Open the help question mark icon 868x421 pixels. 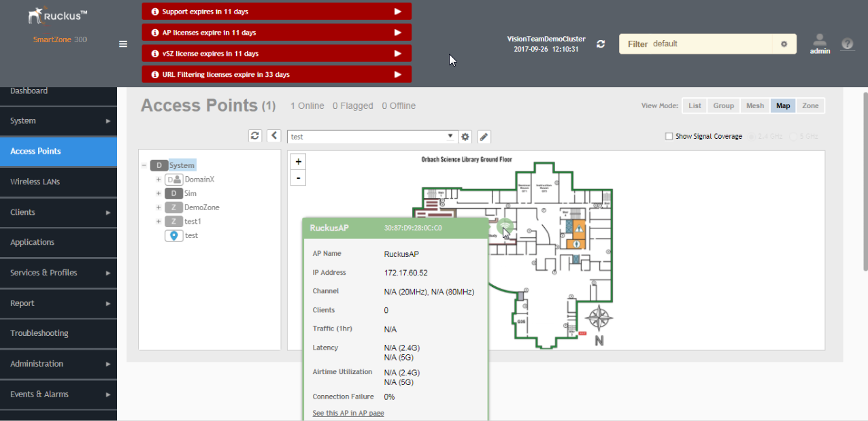(x=847, y=44)
